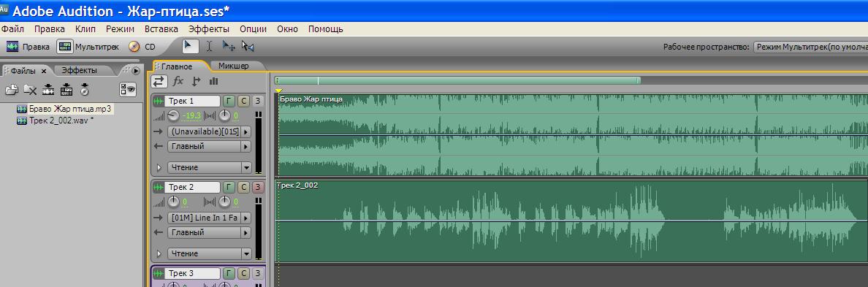This screenshot has height=287, width=868.
Task: Open the workspace Режим Мультитрек dropdown
Action: pyautogui.click(x=810, y=47)
